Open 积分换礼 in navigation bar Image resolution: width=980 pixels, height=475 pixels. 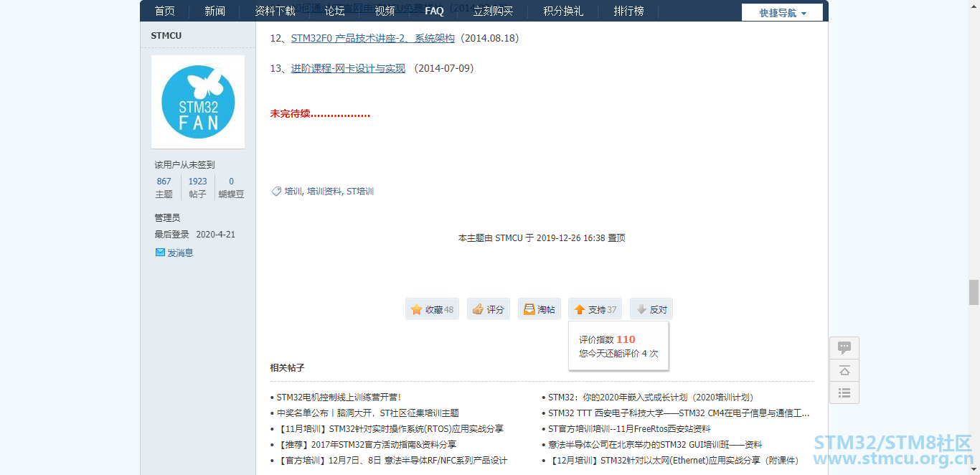(x=563, y=11)
